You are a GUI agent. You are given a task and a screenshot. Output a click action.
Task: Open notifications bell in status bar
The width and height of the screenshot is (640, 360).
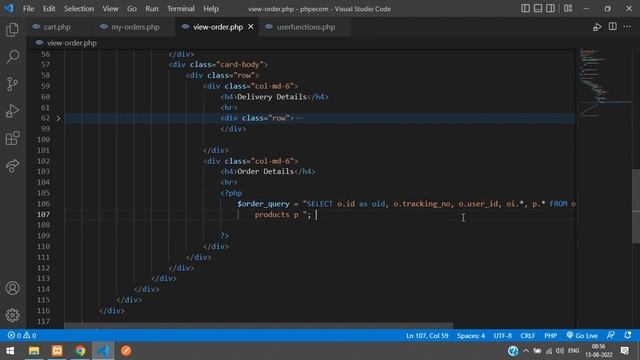[x=628, y=335]
